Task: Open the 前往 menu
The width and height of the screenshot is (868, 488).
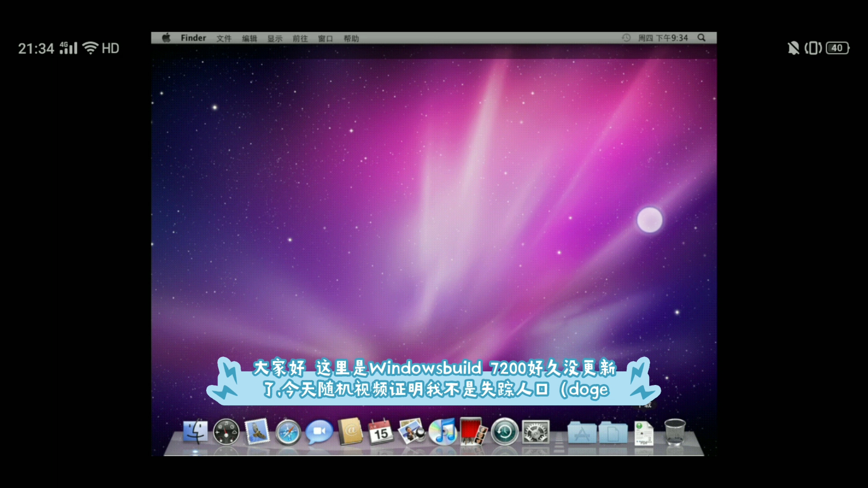Action: (300, 38)
